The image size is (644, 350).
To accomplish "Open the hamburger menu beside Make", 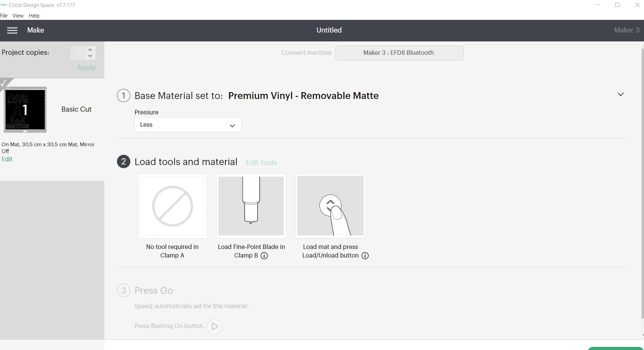I will 12,30.
